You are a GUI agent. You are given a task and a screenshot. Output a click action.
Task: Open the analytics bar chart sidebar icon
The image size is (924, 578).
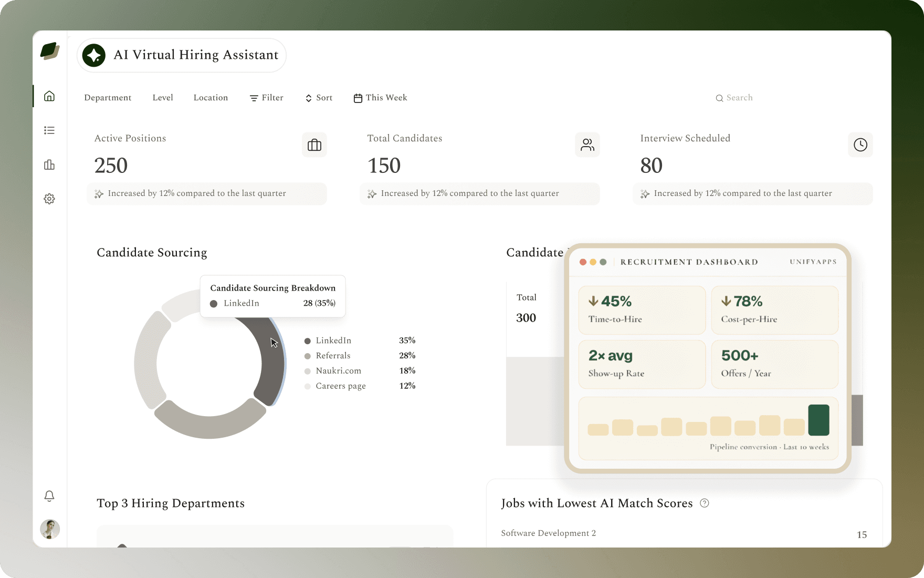click(x=49, y=164)
